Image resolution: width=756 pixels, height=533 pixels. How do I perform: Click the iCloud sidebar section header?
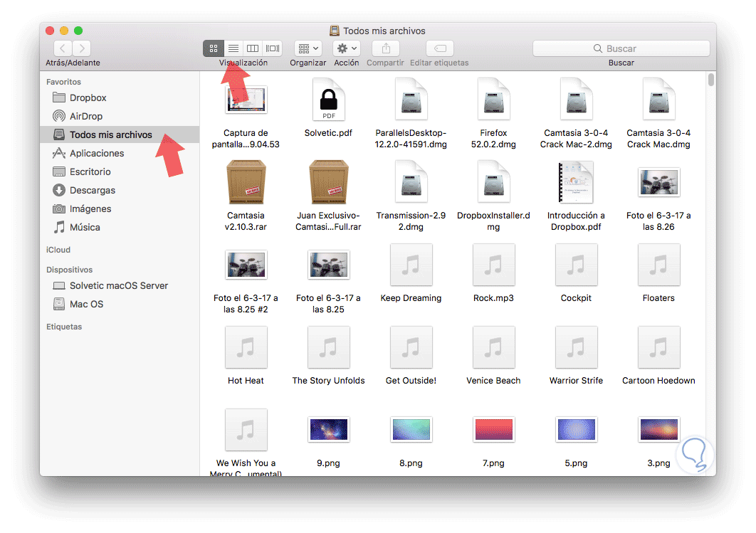(x=58, y=250)
